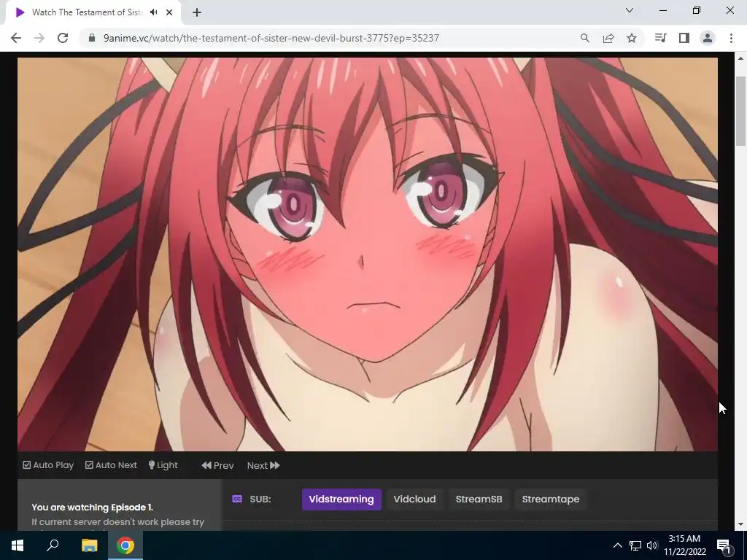Go back to the previous page
This screenshot has height=560, width=747.
[16, 38]
